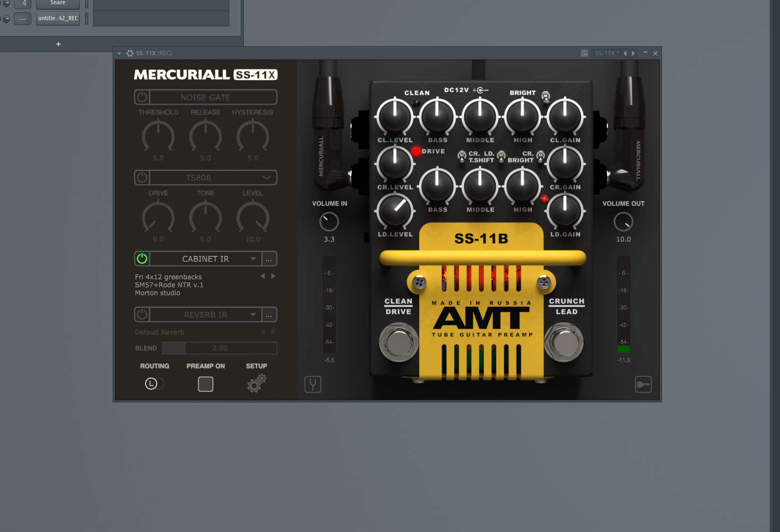Image resolution: width=780 pixels, height=532 pixels.
Task: Click the noise gate Hysteresis knob
Action: point(253,136)
